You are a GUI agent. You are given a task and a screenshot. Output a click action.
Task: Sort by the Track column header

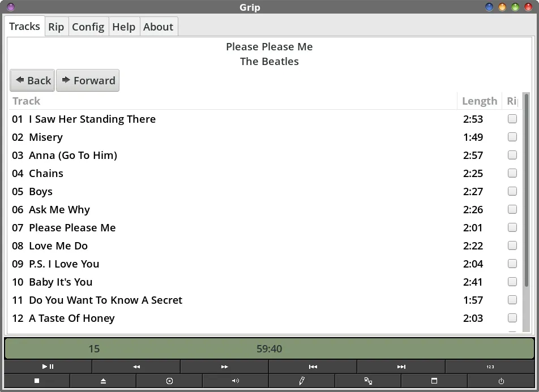(x=233, y=101)
